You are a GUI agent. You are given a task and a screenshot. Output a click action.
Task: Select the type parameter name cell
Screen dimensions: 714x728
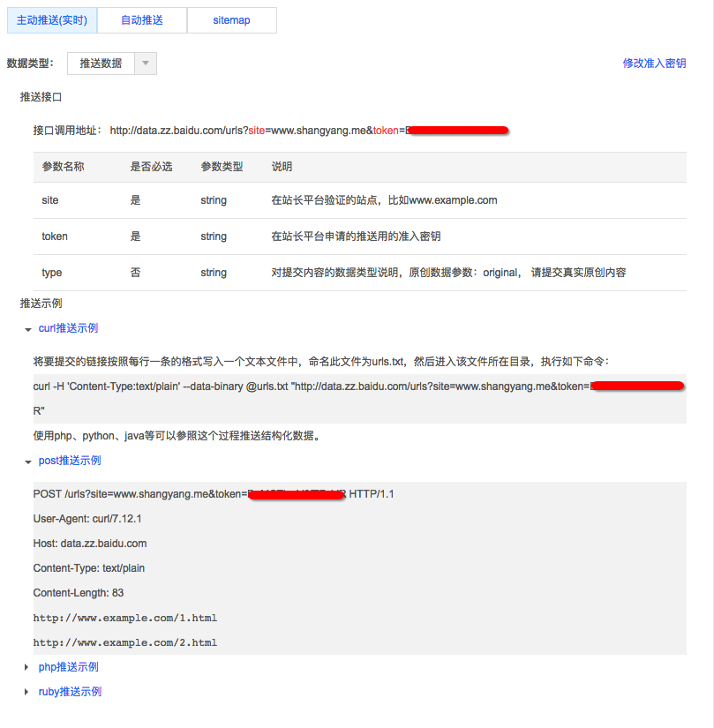pyautogui.click(x=52, y=273)
